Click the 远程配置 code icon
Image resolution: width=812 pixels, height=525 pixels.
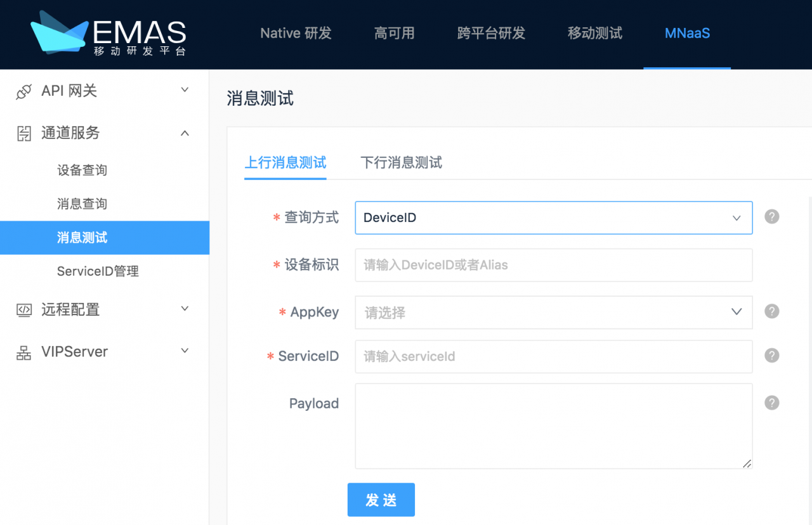pyautogui.click(x=23, y=310)
